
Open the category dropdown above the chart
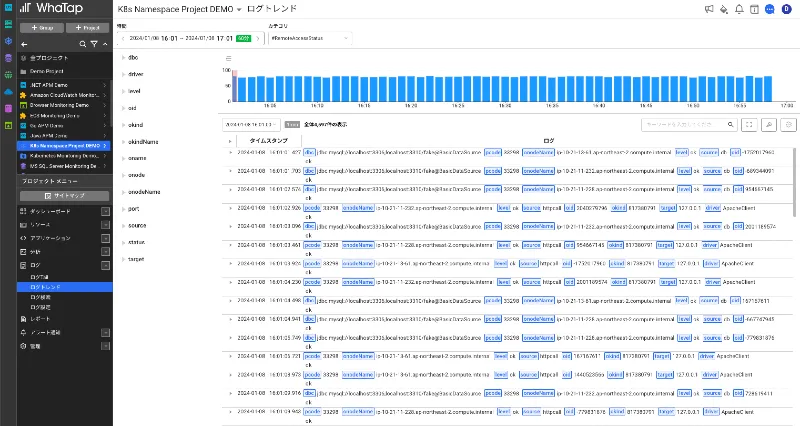coord(310,38)
